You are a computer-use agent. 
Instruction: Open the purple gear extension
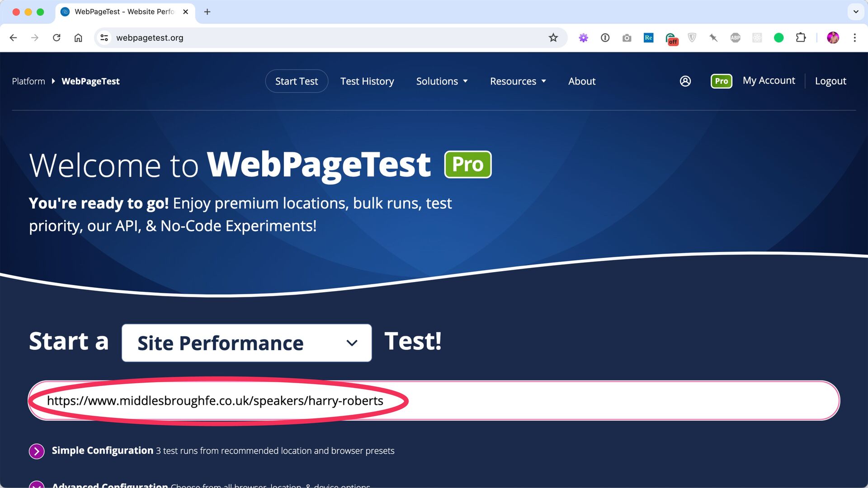[584, 38]
